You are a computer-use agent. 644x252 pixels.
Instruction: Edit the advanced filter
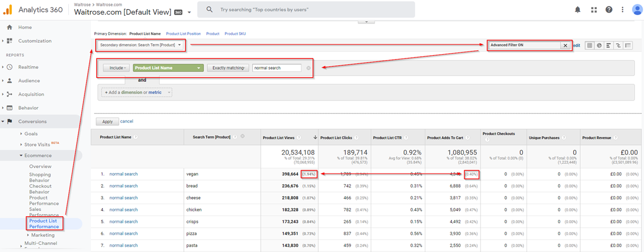click(577, 45)
